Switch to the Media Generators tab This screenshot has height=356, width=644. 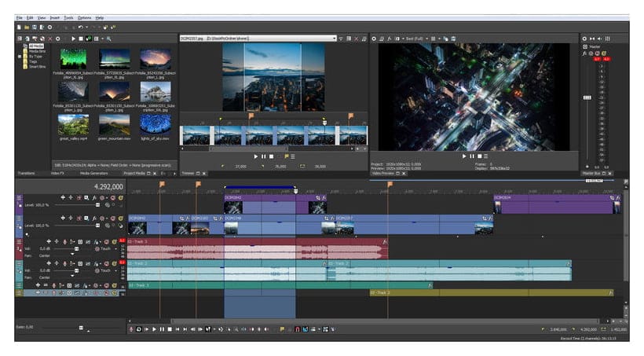(94, 174)
